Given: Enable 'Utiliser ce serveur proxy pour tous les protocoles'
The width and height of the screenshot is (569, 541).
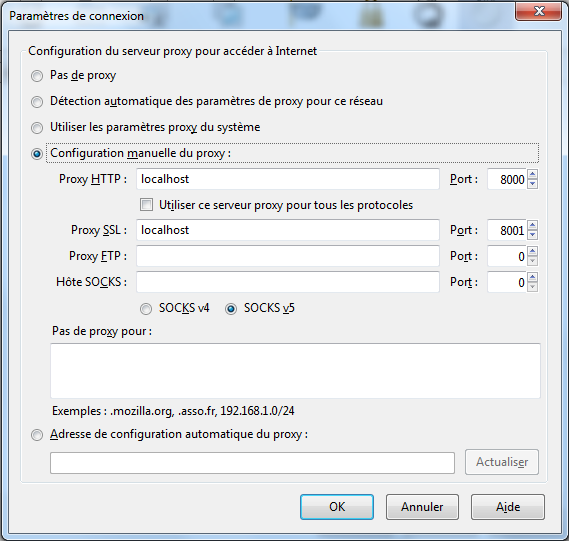Looking at the screenshot, I should pos(146,205).
